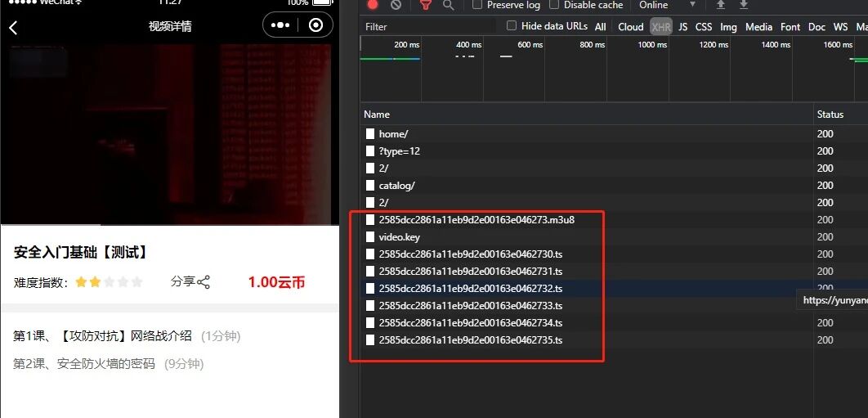Click the 1.00云币 price

pos(276,282)
